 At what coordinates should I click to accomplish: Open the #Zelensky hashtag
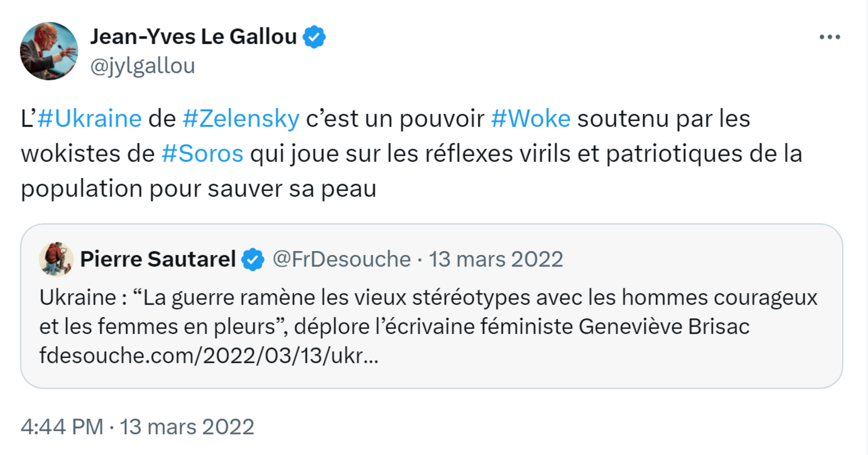[241, 118]
